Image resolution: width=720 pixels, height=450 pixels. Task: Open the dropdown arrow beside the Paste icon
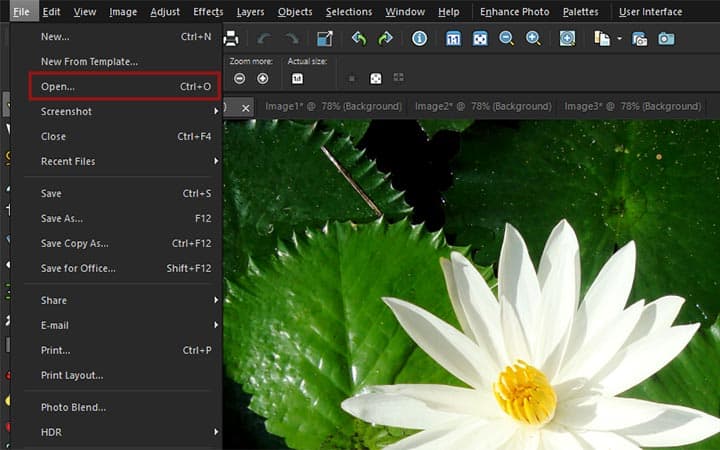tap(619, 39)
